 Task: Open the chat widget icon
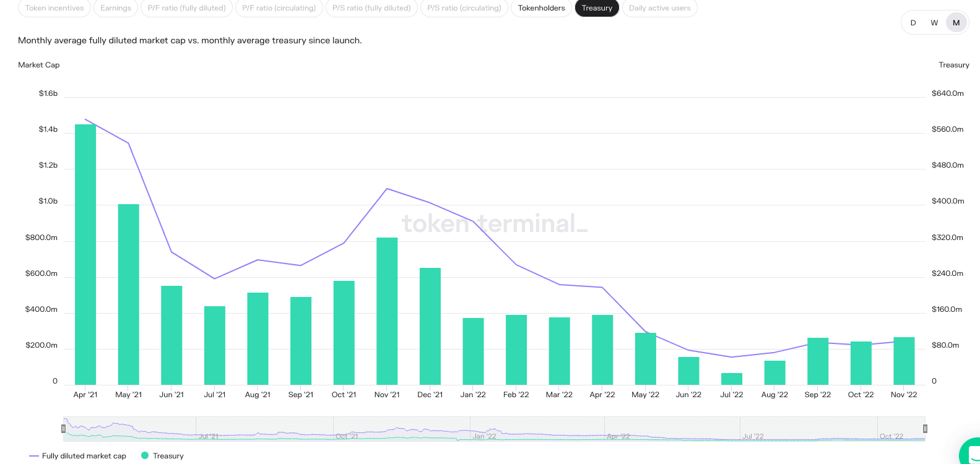971,452
